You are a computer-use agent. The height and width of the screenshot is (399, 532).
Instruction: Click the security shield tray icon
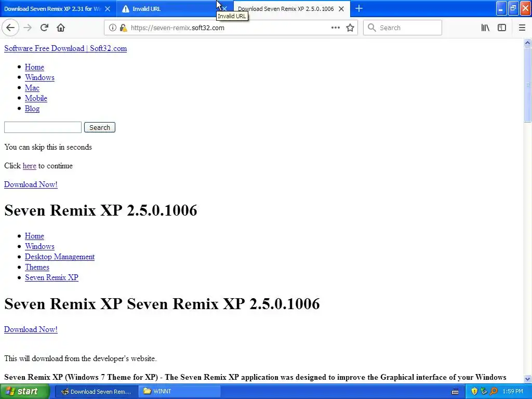(474, 392)
